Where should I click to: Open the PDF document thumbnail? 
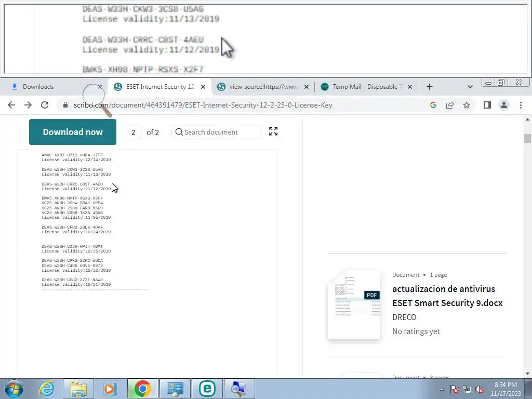point(353,304)
